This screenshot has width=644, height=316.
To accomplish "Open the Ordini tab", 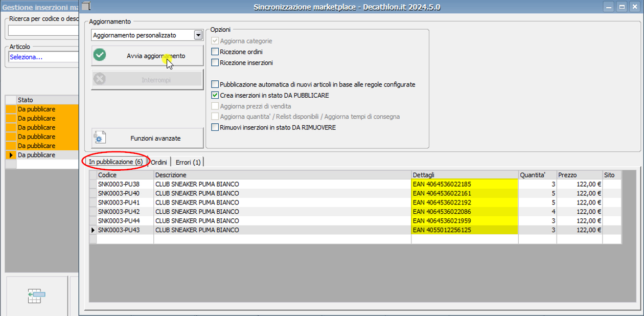I will click(x=159, y=162).
